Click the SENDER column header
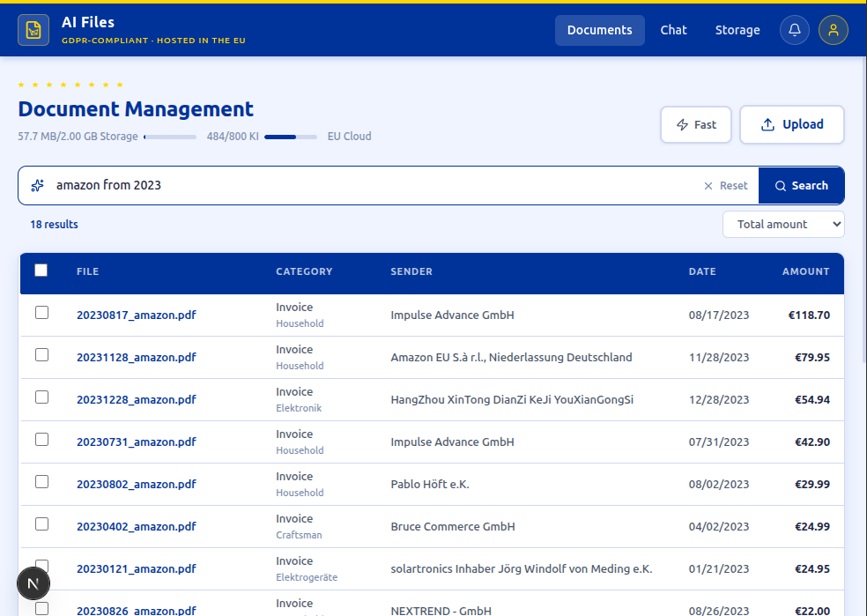This screenshot has height=616, width=867. [x=411, y=271]
